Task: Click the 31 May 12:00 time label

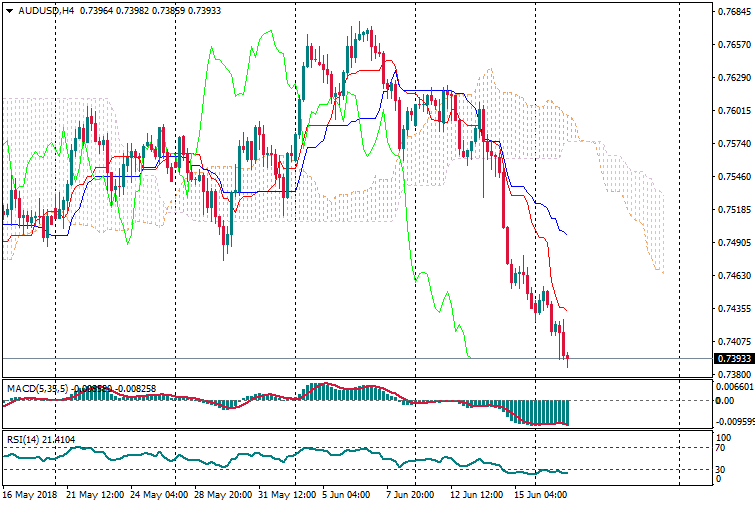Action: 290,495
